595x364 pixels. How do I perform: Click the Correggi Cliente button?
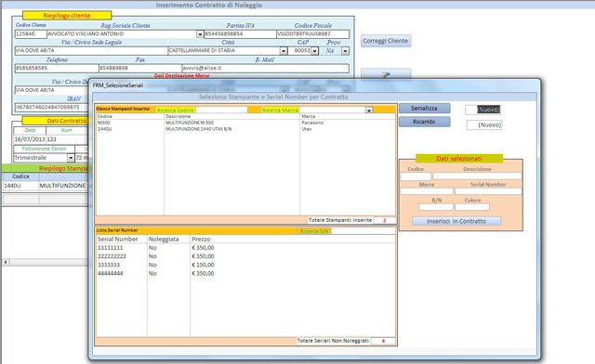(386, 41)
